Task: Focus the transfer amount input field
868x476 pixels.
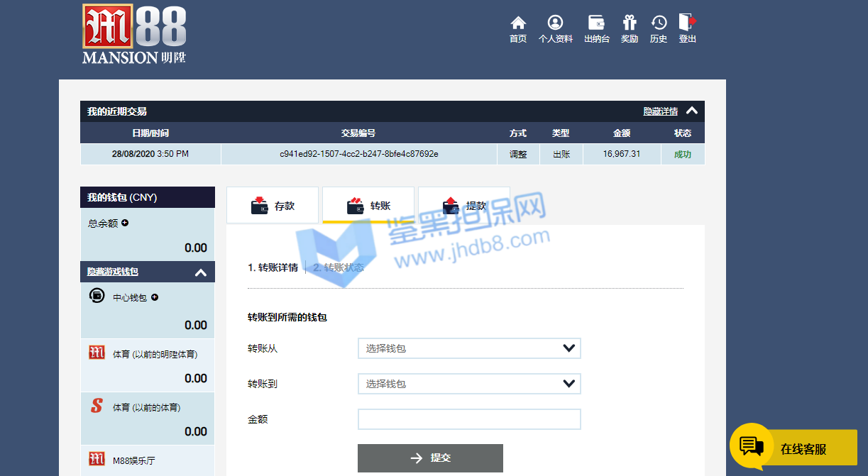Action: pos(469,419)
